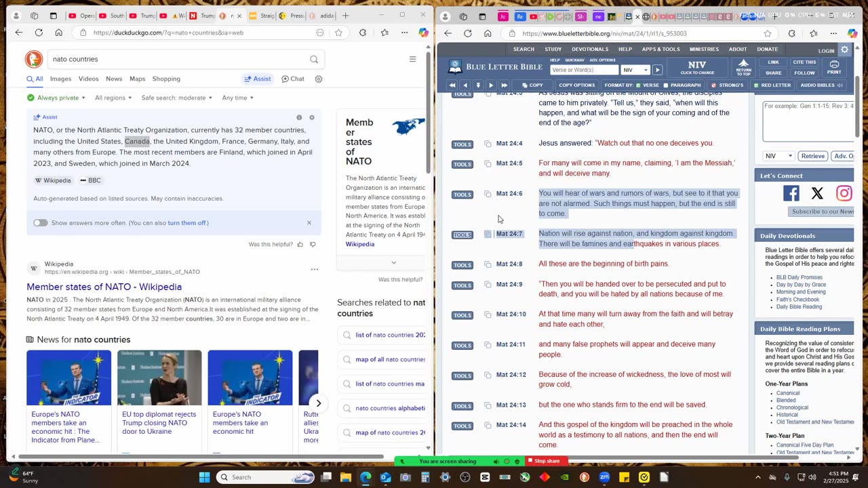Toggle Audio Bibles speaker
Image resolution: width=868 pixels, height=488 pixels.
tap(840, 85)
